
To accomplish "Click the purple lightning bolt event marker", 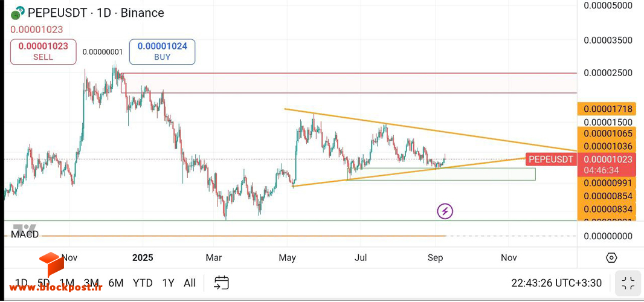I will (445, 211).
